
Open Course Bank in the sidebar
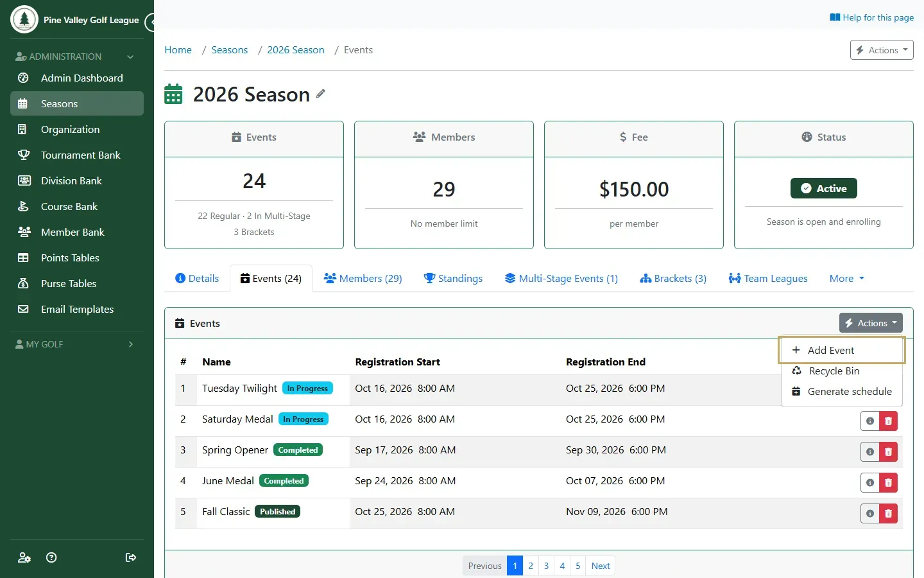[x=77, y=206]
